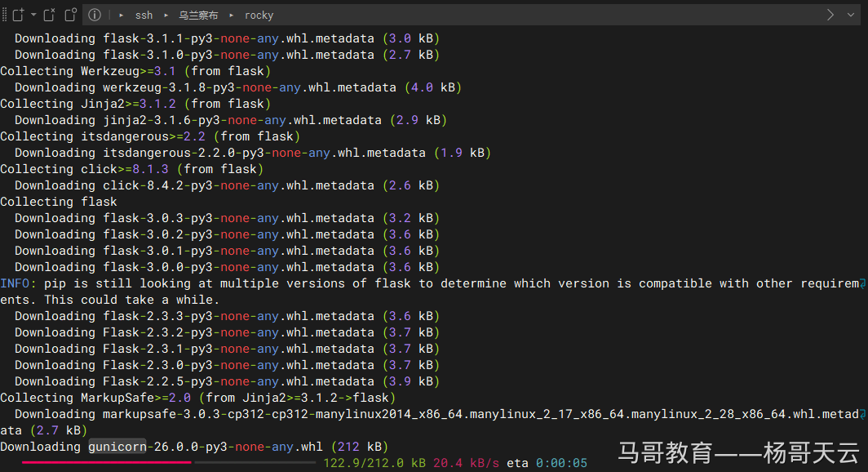Click the Flask-2.3.0 metadata line

tap(227, 365)
